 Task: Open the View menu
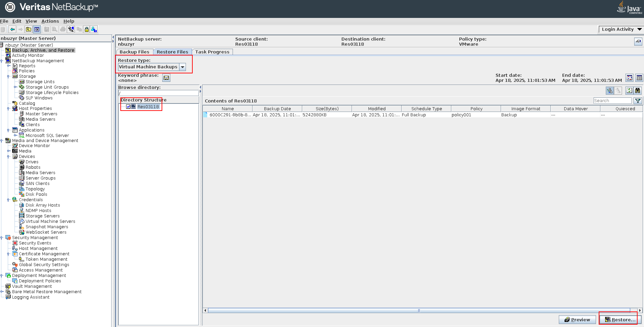tap(31, 21)
